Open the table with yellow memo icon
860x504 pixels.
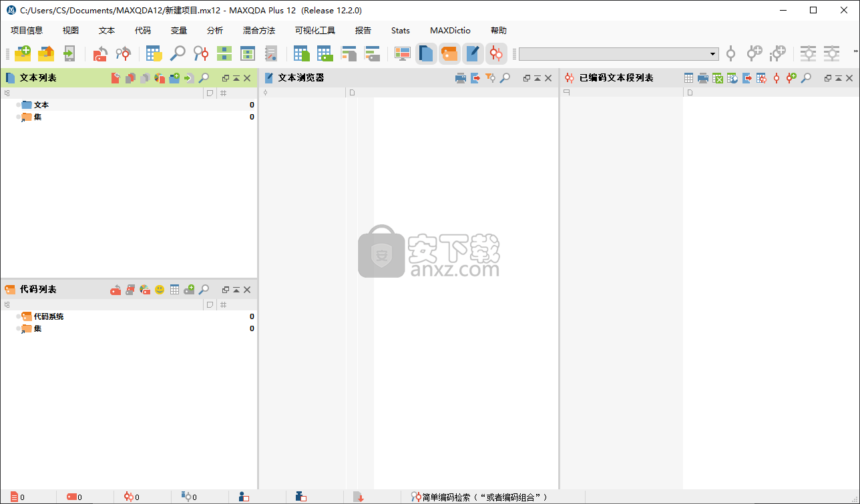tap(154, 53)
